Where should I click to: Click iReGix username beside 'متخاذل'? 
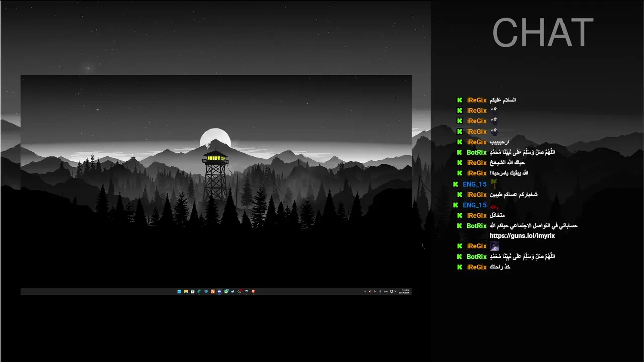476,216
